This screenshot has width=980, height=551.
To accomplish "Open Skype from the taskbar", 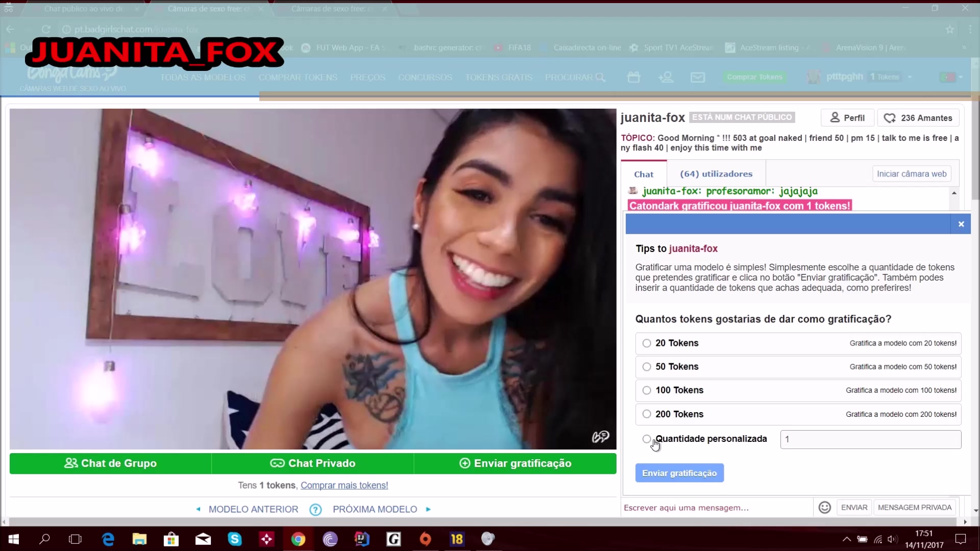I will (234, 539).
